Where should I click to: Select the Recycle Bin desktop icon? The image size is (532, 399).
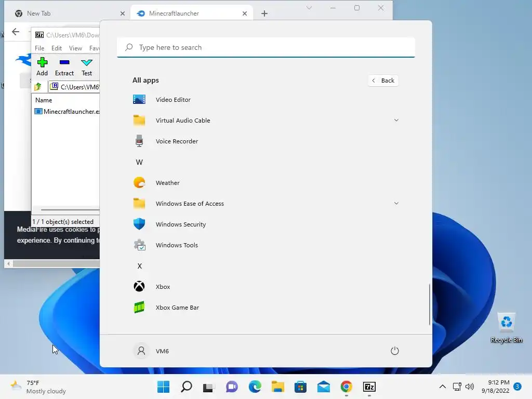coord(506,328)
